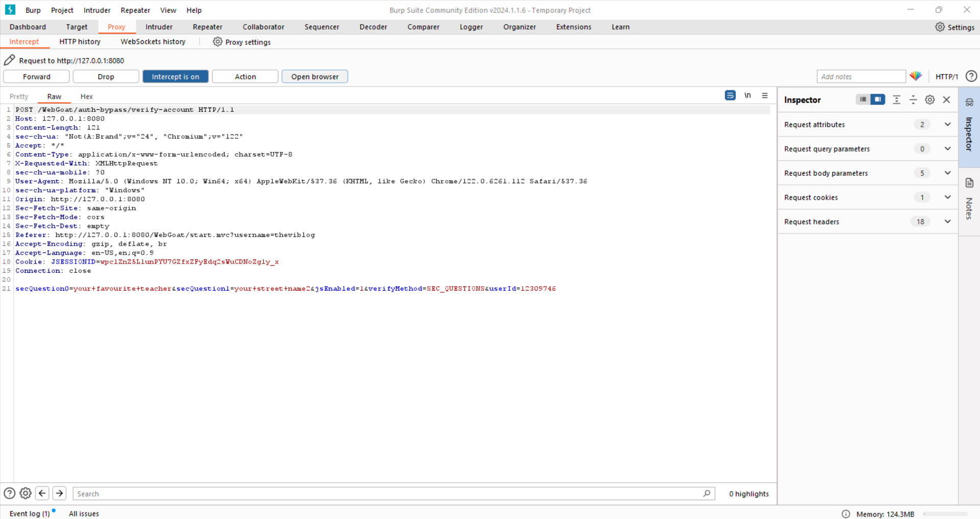Click the help icon beside HTTP/1
The image size is (980, 519).
(x=971, y=76)
